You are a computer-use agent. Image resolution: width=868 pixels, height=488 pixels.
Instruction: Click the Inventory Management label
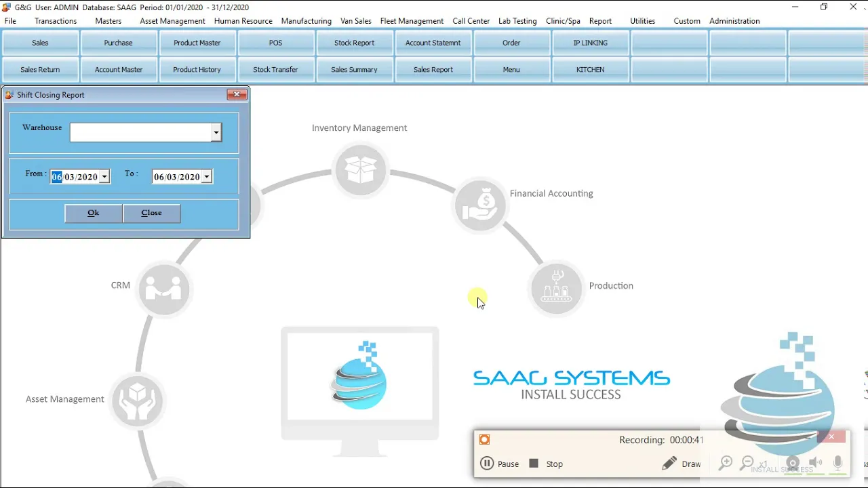tap(359, 128)
